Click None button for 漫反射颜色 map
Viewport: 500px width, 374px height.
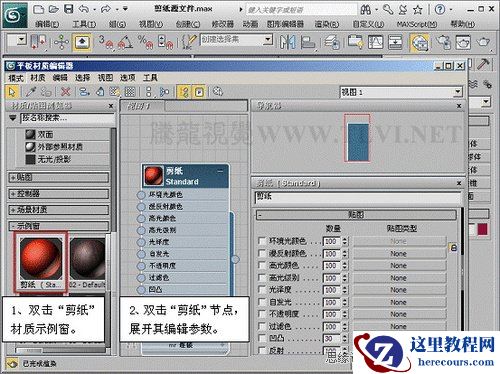399,254
